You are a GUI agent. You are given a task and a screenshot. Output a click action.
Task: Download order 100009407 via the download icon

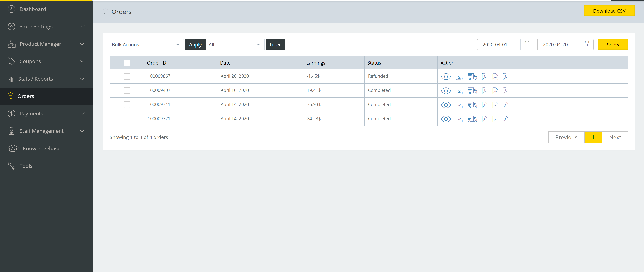pos(459,91)
